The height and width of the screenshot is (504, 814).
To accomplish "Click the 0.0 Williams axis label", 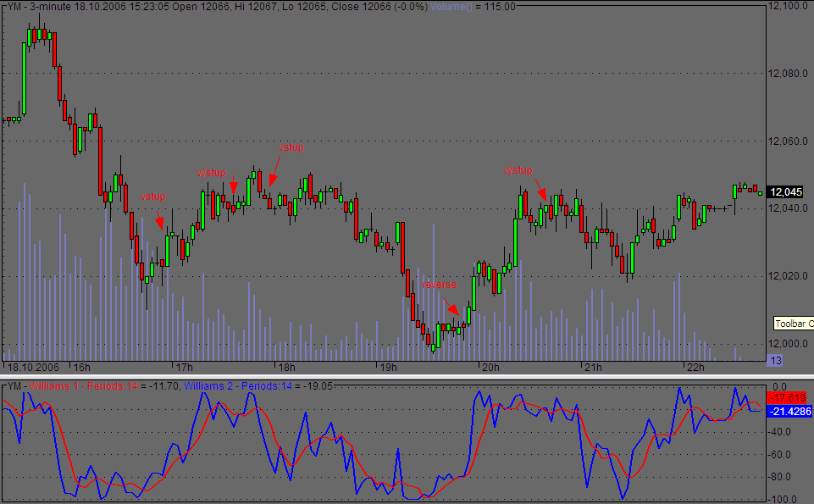I will [780, 387].
